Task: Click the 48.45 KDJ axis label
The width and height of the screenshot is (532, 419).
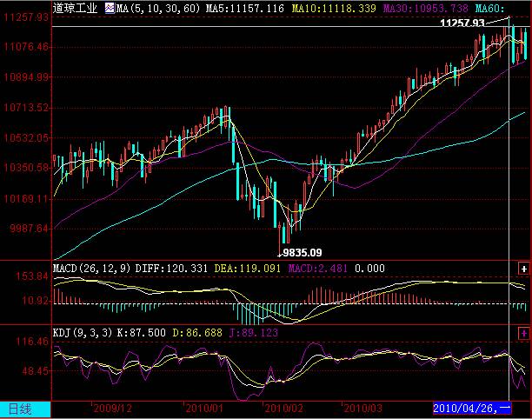Action: [x=36, y=371]
